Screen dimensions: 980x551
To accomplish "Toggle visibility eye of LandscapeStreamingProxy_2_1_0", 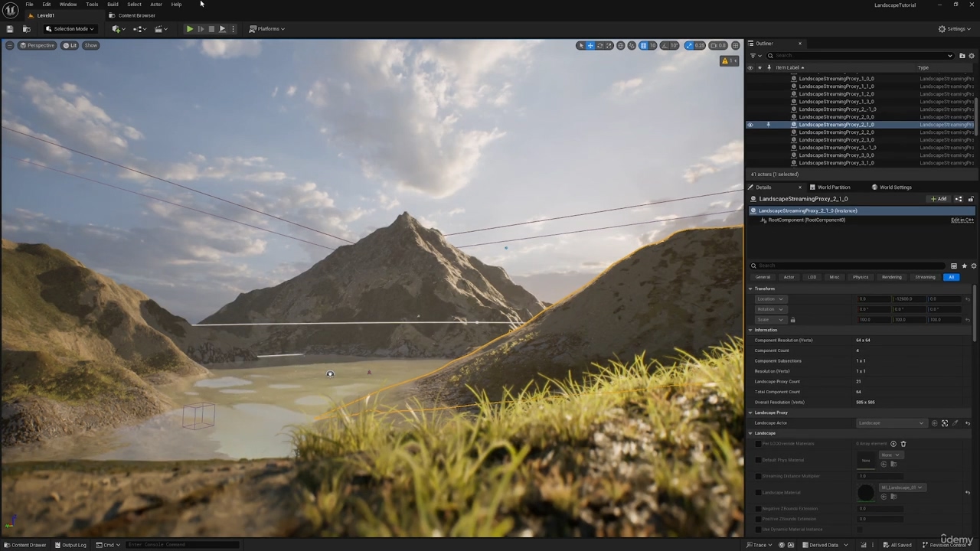I will pos(750,125).
